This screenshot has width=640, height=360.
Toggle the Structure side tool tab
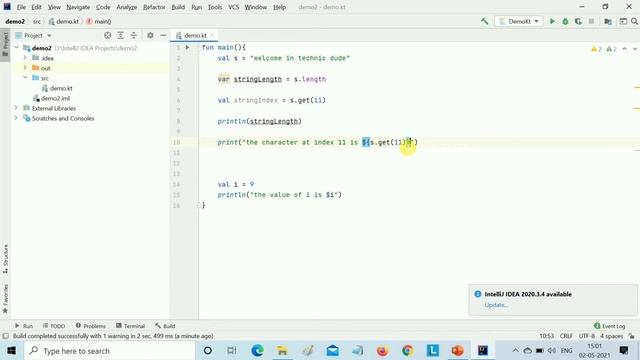5,259
